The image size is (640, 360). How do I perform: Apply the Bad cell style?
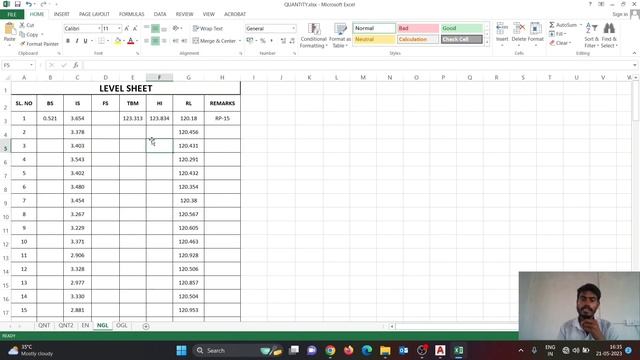418,28
